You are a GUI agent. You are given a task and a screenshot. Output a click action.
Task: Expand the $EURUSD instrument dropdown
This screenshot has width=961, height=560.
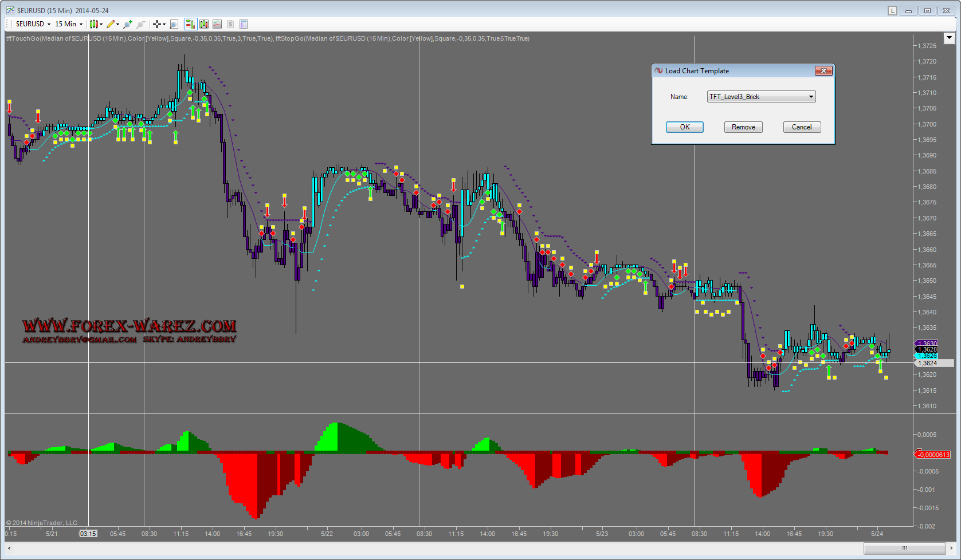coord(33,24)
